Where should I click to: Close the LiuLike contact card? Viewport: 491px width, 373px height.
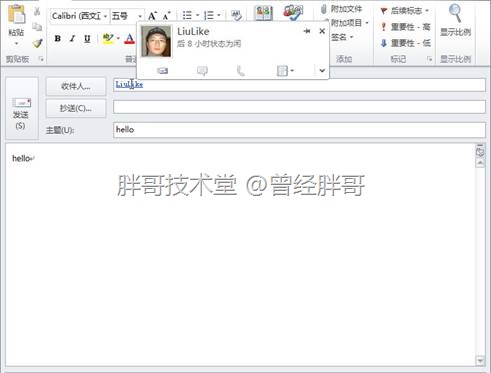pyautogui.click(x=322, y=31)
